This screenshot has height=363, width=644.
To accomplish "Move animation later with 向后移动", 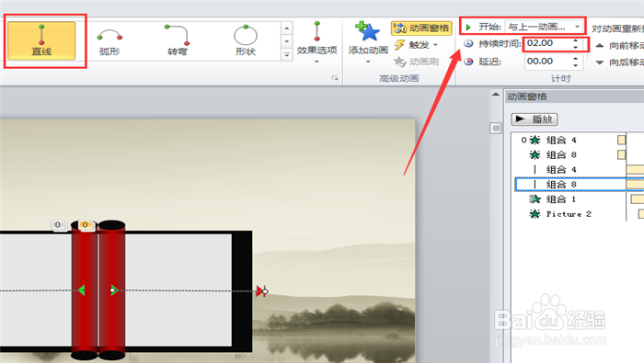I will 619,62.
